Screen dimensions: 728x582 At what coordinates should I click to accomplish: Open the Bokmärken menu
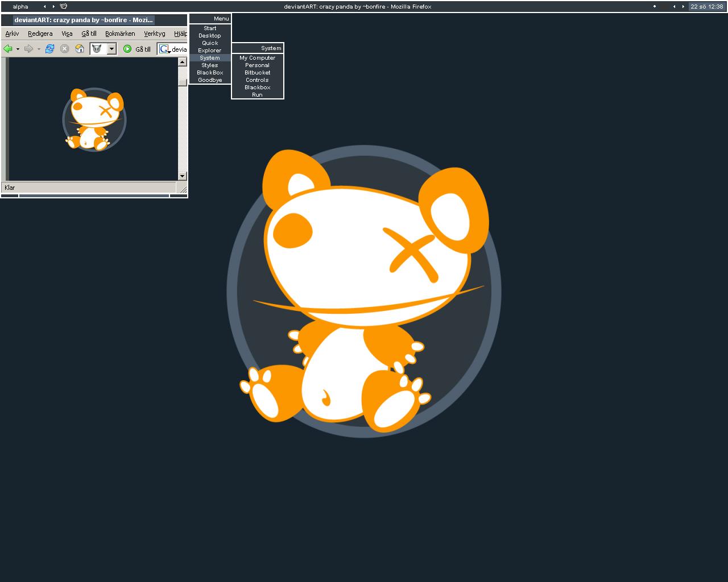120,34
